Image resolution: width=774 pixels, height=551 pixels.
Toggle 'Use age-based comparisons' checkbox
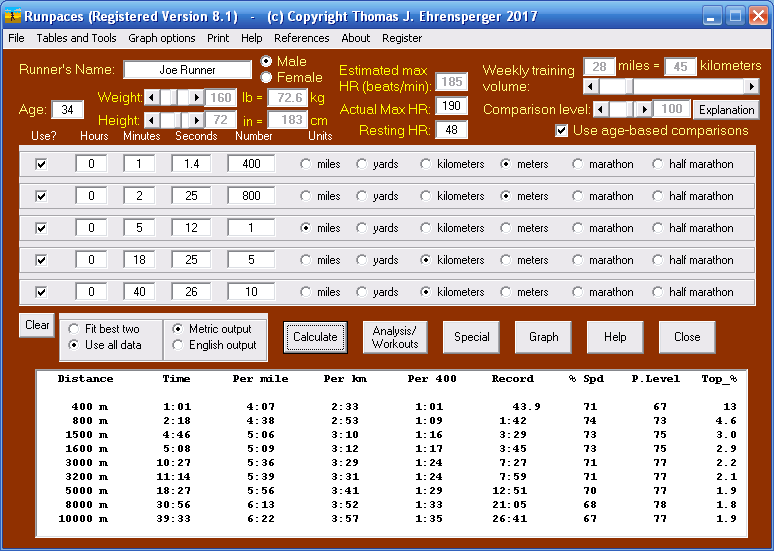coord(562,130)
